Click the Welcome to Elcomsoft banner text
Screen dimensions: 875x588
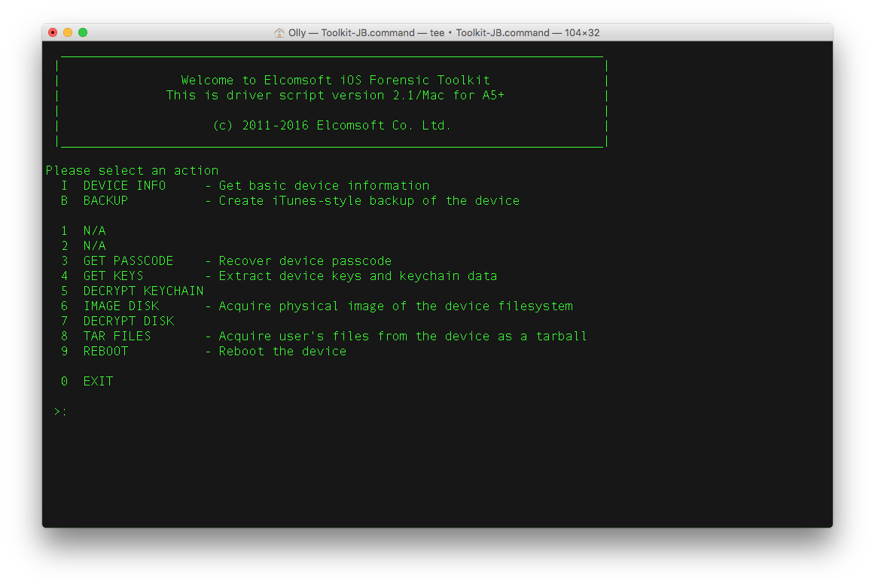(335, 81)
